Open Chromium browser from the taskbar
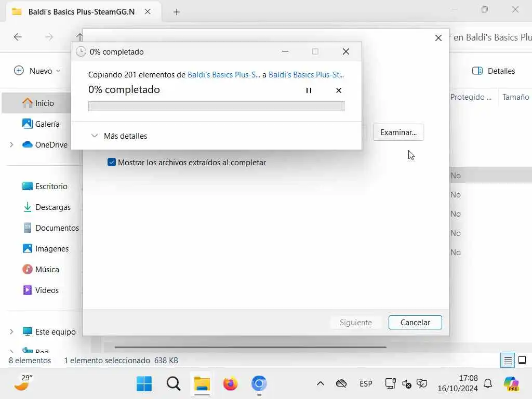Image resolution: width=532 pixels, height=399 pixels. coord(259,384)
